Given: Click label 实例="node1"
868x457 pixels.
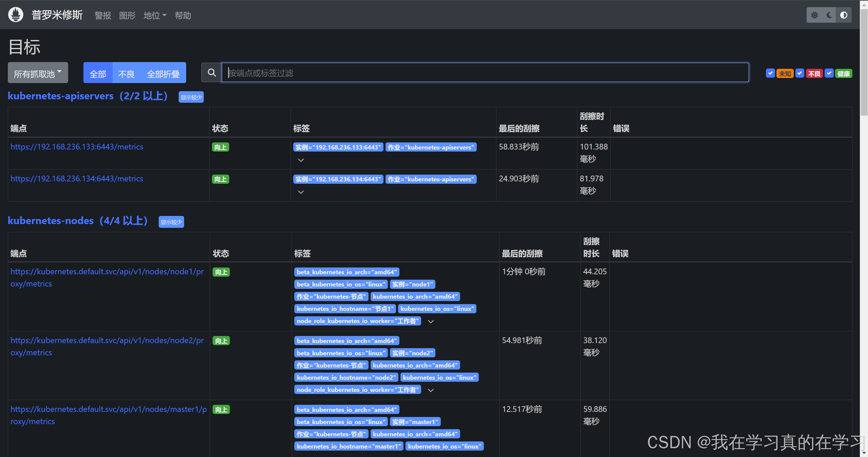Looking at the screenshot, I should [413, 284].
